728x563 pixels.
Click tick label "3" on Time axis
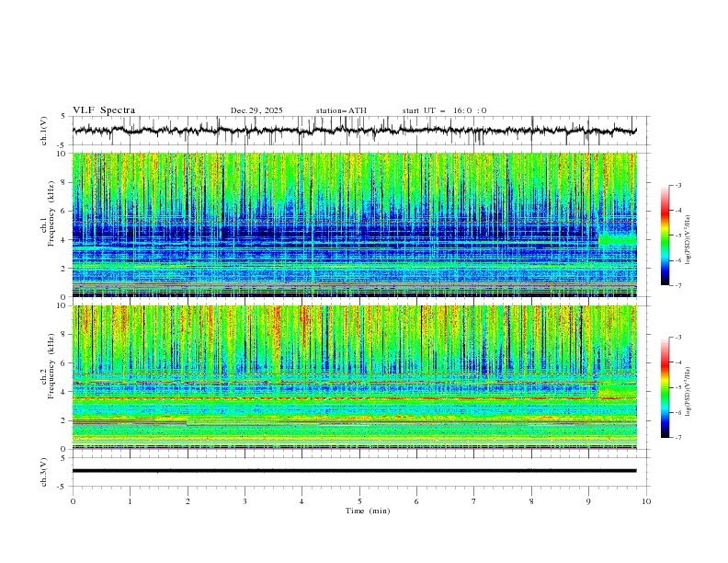(245, 501)
